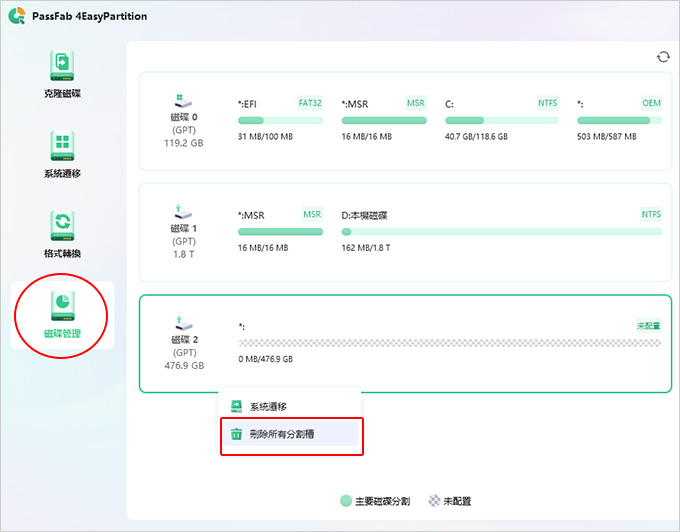Click the refresh disks icon
This screenshot has height=532, width=680.
(663, 57)
